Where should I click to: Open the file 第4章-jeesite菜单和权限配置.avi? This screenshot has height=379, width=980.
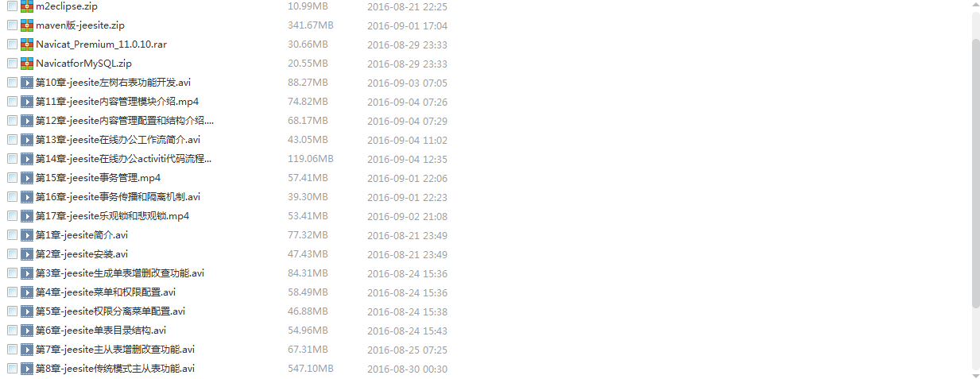tap(106, 292)
